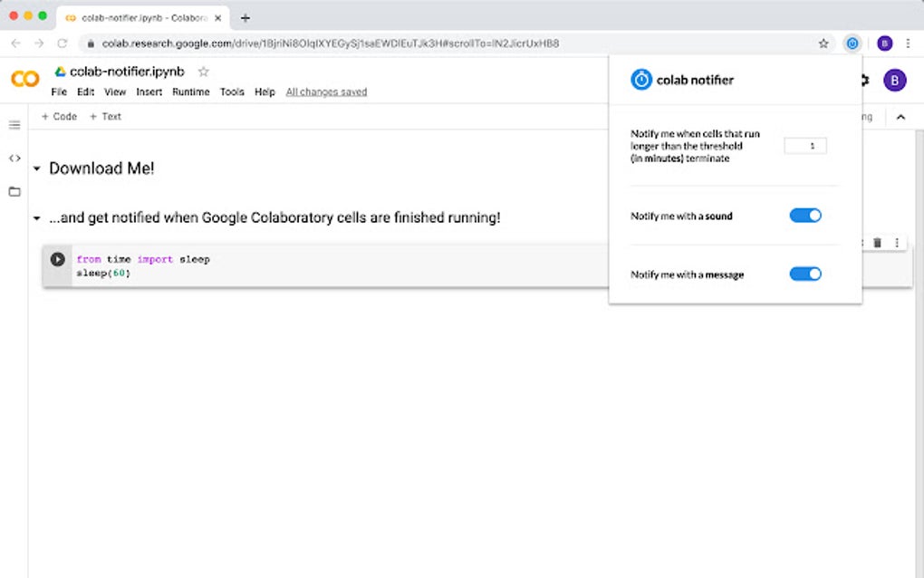Click the Google Colab logo
This screenshot has height=578, width=924.
pos(24,80)
